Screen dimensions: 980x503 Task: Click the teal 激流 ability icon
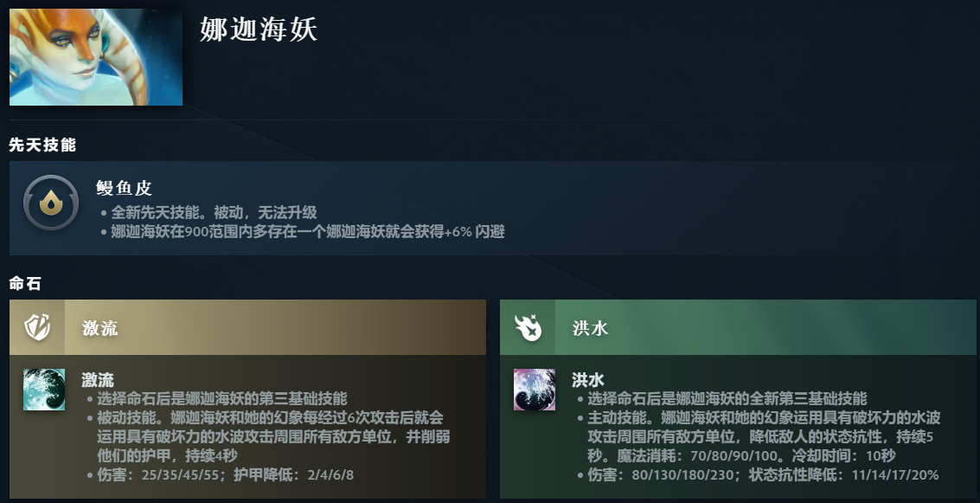tap(44, 389)
